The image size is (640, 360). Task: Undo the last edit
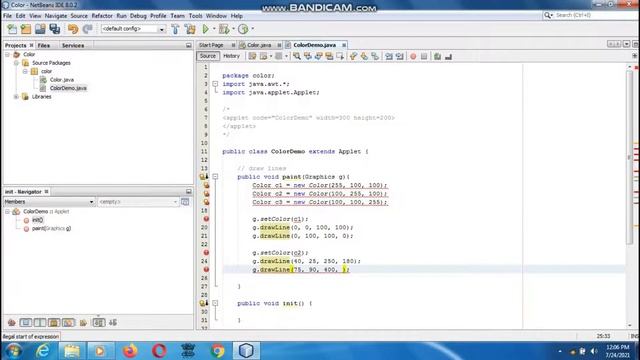[73, 29]
